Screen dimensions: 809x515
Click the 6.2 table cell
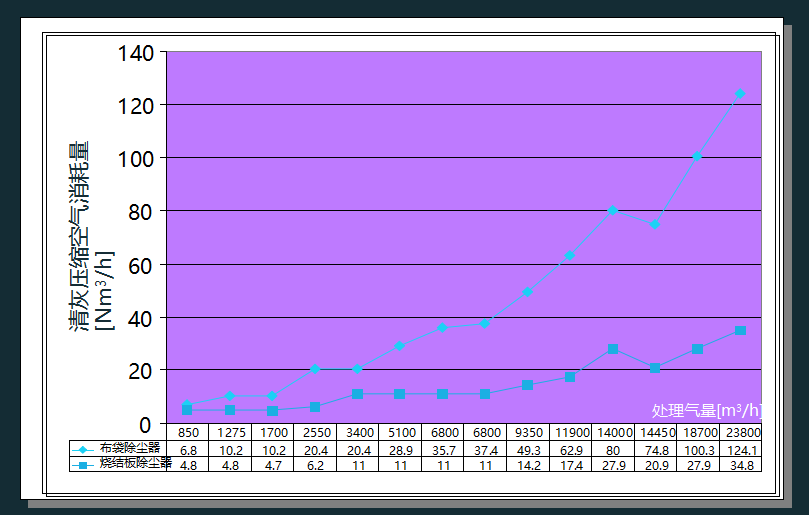pyautogui.click(x=316, y=465)
